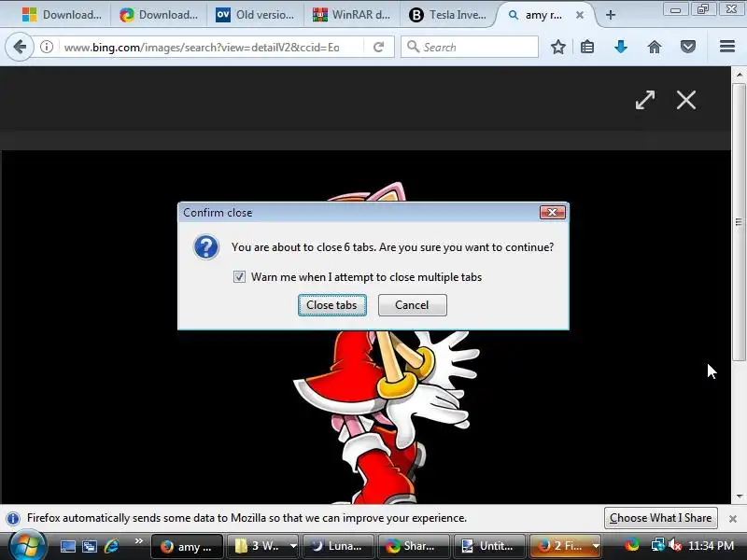Reload the current Bing page
Screen dimensions: 747x560
[379, 48]
